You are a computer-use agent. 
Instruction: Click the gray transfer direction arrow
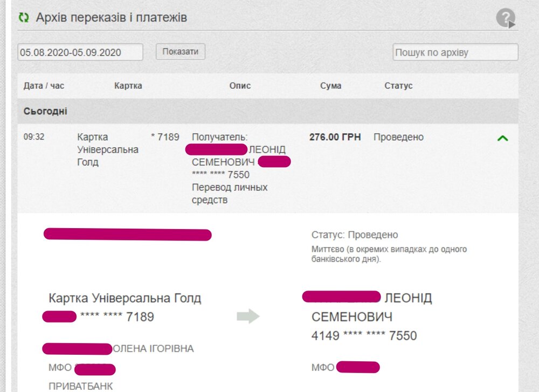(x=248, y=317)
